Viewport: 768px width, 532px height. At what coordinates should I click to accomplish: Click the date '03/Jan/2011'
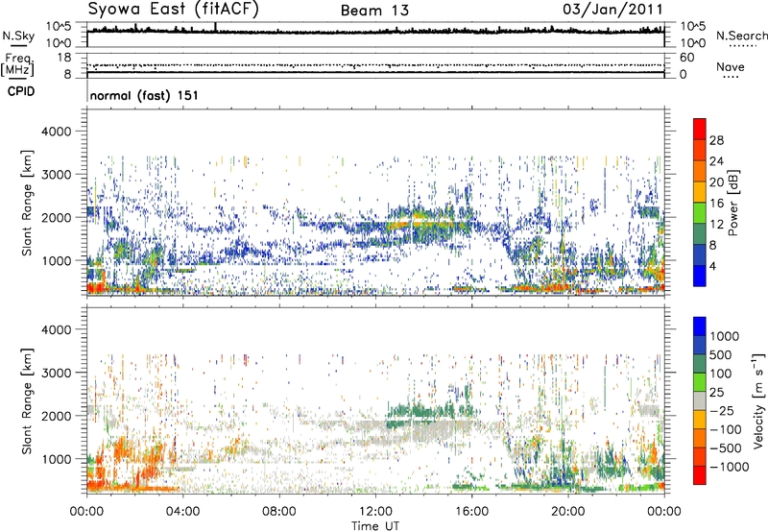coord(612,9)
